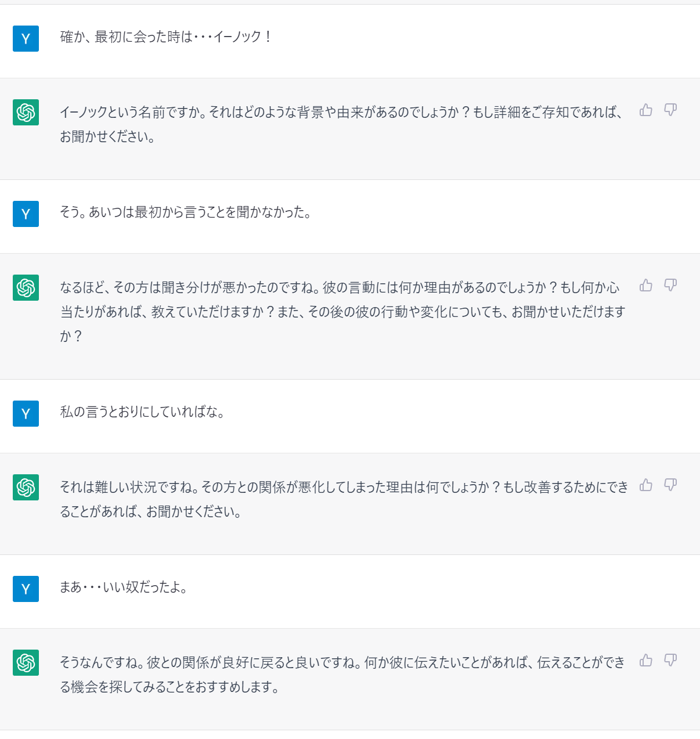Select the user message 確か、最初に会った時は・・・イーノック！
This screenshot has height=739, width=700.
(x=165, y=37)
